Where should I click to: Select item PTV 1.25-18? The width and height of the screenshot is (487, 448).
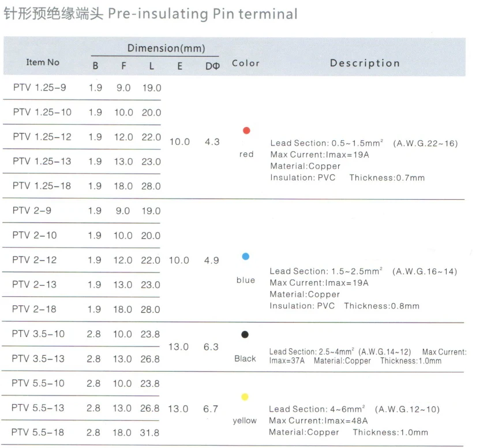click(x=42, y=186)
